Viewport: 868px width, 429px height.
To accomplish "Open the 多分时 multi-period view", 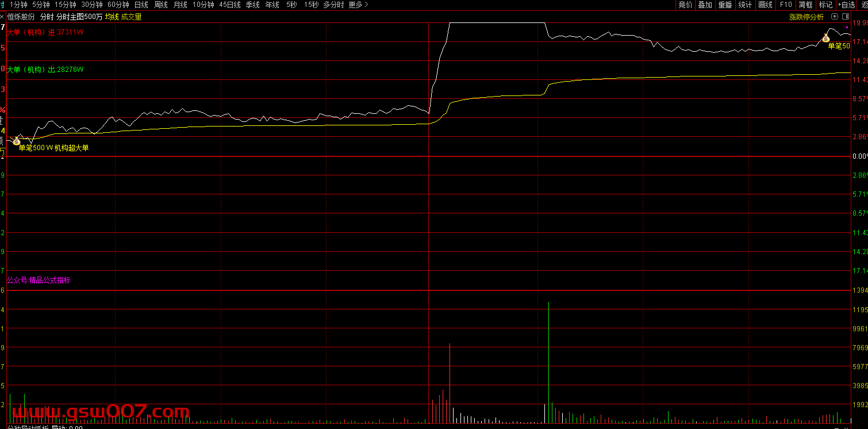I will [x=333, y=5].
